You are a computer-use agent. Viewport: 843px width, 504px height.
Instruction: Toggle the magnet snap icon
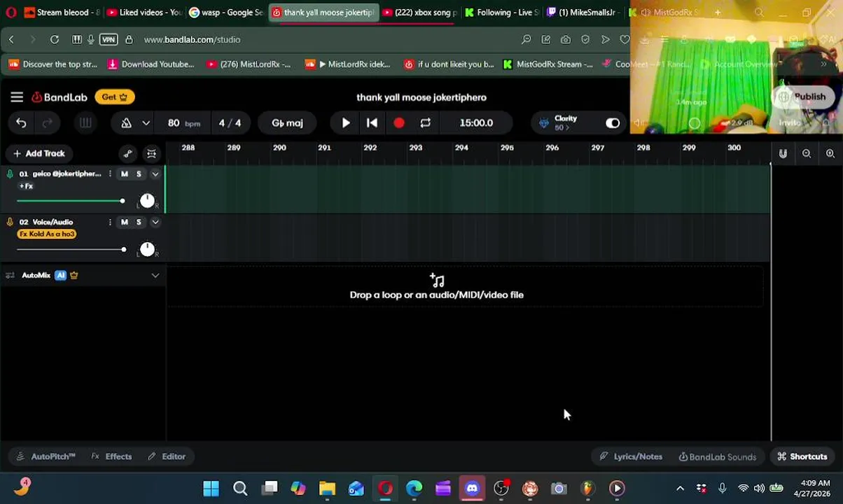[x=783, y=153]
